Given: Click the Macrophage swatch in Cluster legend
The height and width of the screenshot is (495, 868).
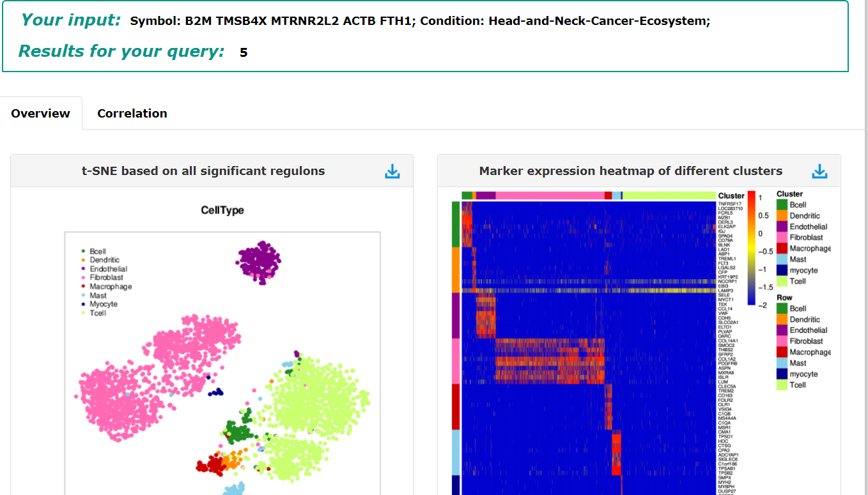Looking at the screenshot, I should pyautogui.click(x=782, y=248).
